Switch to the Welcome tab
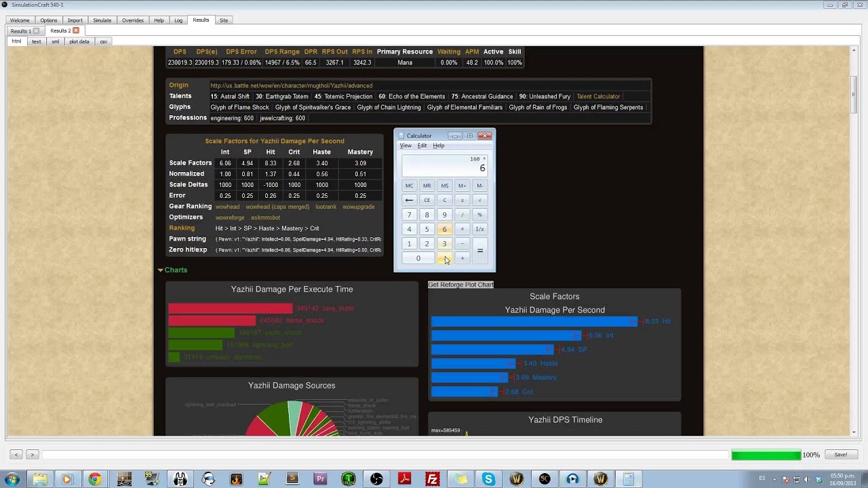This screenshot has width=868, height=488. pos(20,20)
